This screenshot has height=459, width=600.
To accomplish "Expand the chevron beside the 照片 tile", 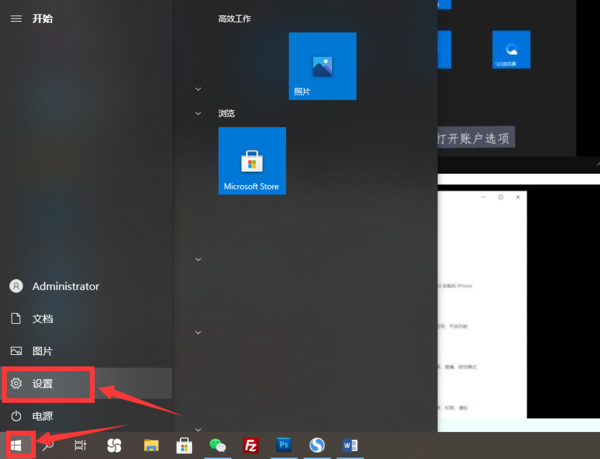I will [198, 89].
